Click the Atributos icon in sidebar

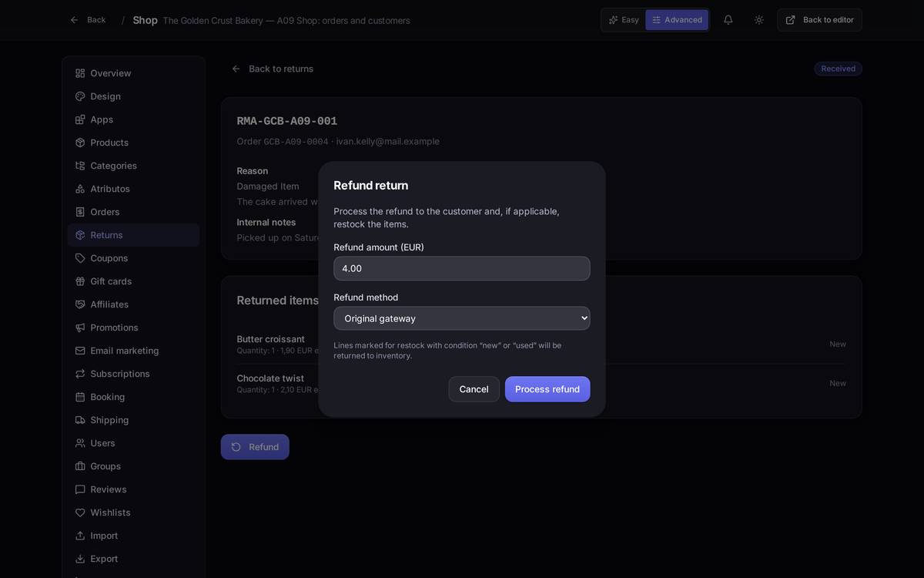80,189
